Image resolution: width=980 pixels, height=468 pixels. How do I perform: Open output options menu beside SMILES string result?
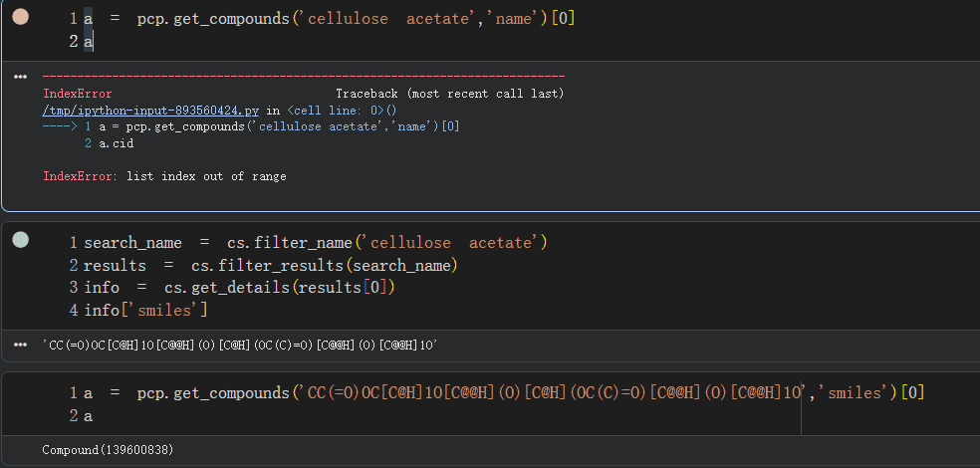click(x=20, y=345)
